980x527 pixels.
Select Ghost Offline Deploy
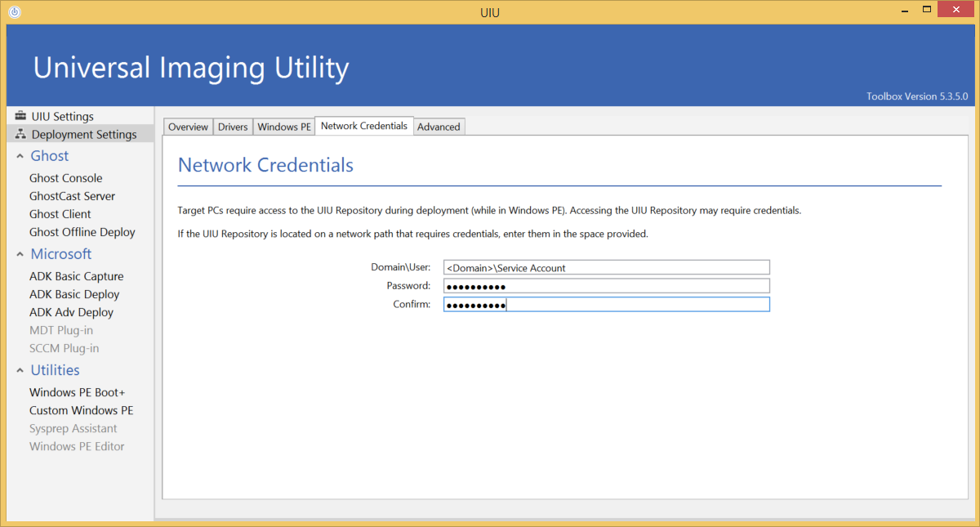(82, 232)
